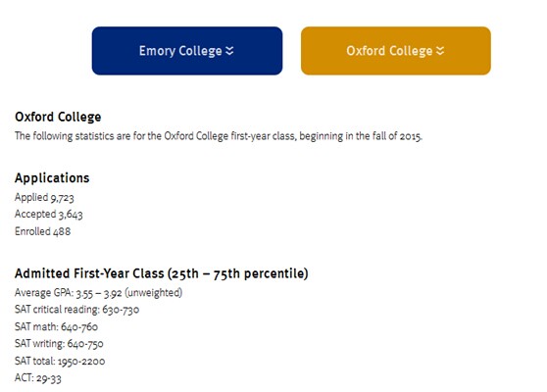Click the ACT 29-33 line
This screenshot has width=547, height=392.
pos(37,378)
